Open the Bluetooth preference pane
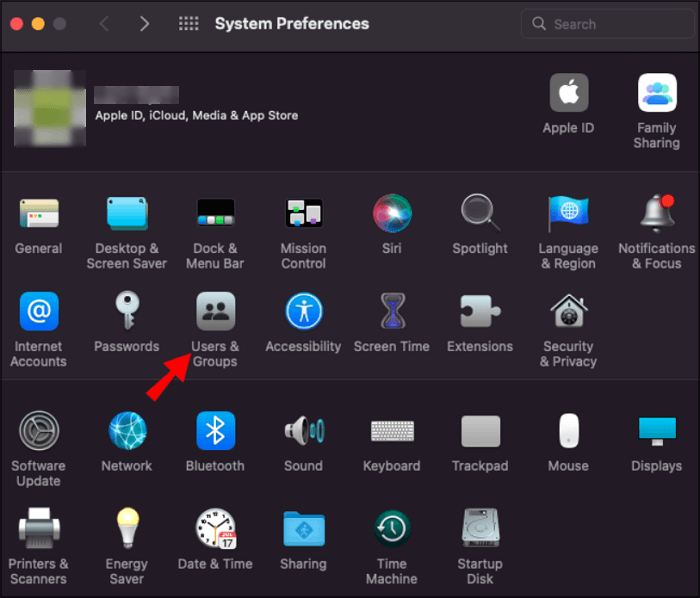Image resolution: width=700 pixels, height=598 pixels. 215,430
